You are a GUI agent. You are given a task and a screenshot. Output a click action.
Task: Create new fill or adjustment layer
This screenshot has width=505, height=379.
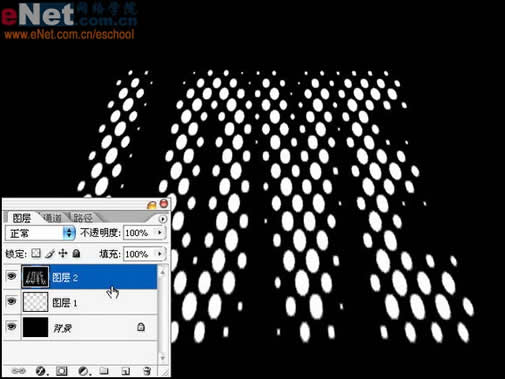pyautogui.click(x=83, y=371)
